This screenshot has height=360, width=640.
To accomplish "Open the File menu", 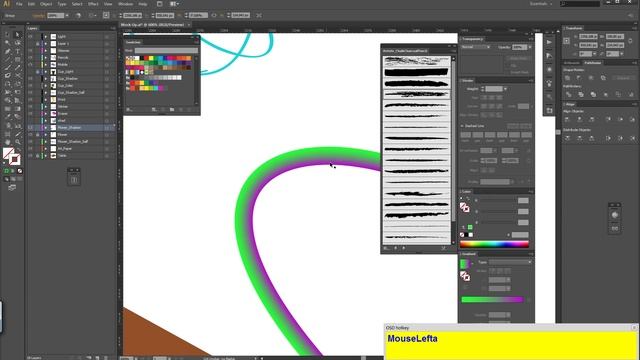I will (x=19, y=4).
